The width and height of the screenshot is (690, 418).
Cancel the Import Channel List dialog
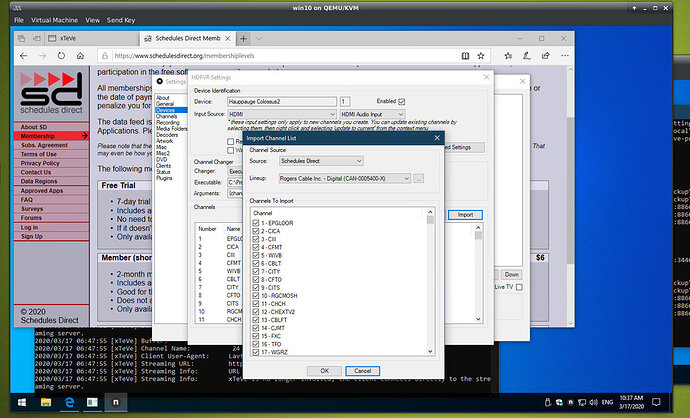pyautogui.click(x=364, y=370)
